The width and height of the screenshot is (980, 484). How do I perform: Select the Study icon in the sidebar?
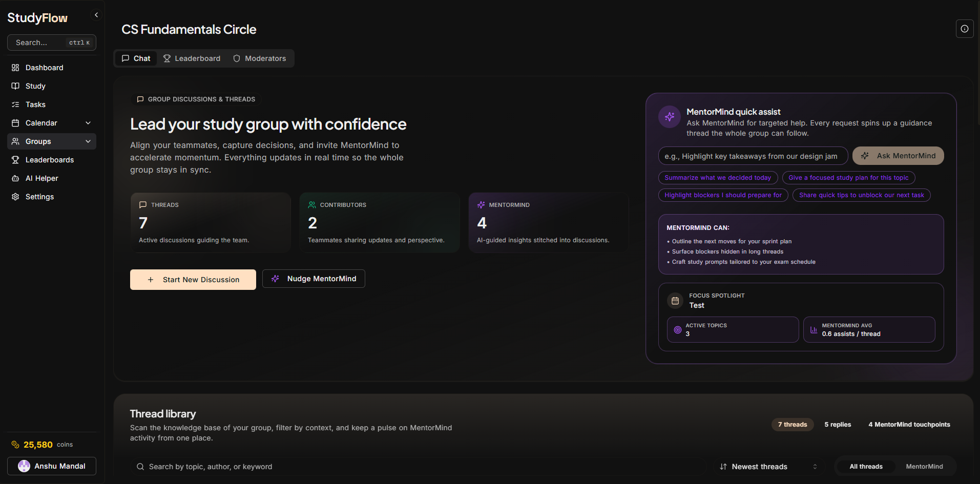[15, 86]
